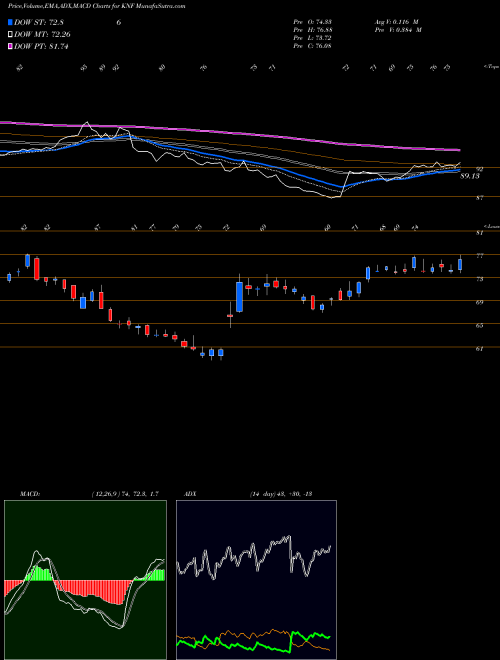This screenshot has height=660, width=500.
Task: Click the 92 axis label on EMA chart
Action: click(x=479, y=169)
